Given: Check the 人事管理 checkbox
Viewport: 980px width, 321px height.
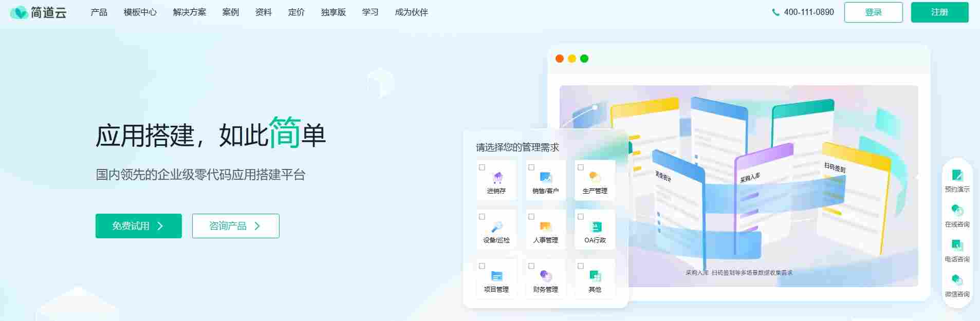Looking at the screenshot, I should (531, 217).
